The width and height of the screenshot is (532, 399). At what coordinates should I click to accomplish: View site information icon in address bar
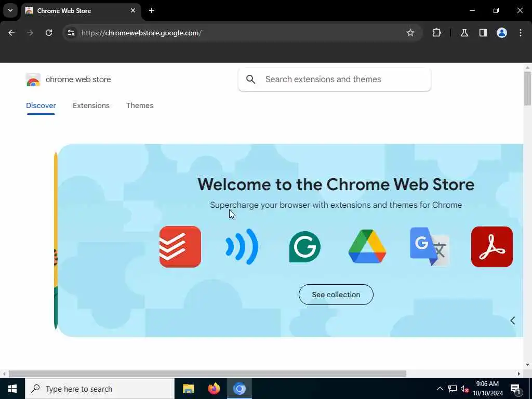[x=71, y=33]
